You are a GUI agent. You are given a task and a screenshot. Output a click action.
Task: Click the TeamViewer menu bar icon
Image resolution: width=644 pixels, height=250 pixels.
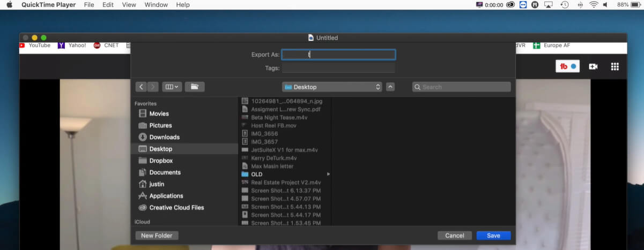[523, 5]
